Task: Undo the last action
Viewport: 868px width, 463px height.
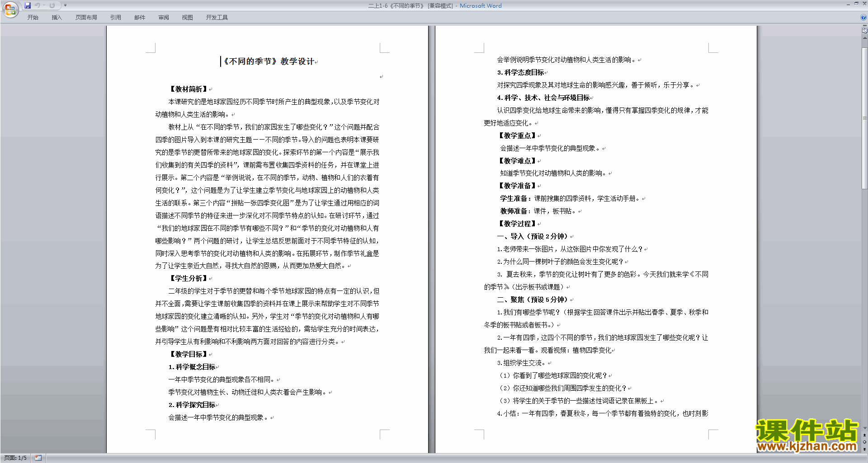Action: (38, 5)
